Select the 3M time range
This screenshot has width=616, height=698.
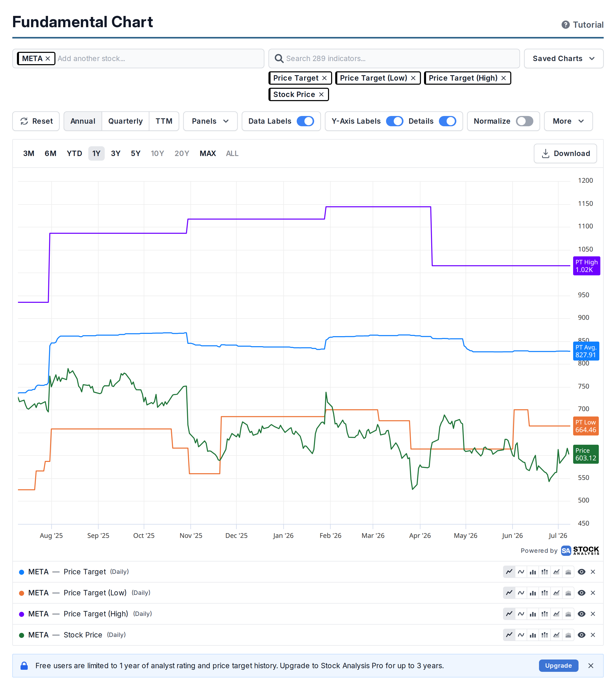coord(29,153)
